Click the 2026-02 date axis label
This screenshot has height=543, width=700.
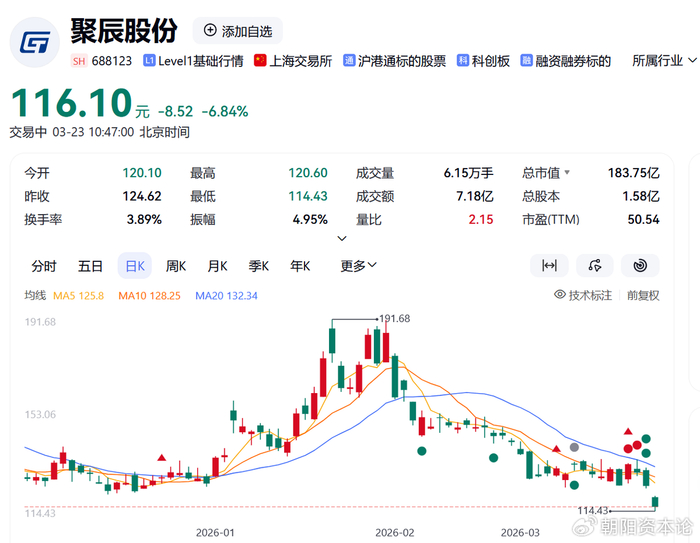click(395, 532)
